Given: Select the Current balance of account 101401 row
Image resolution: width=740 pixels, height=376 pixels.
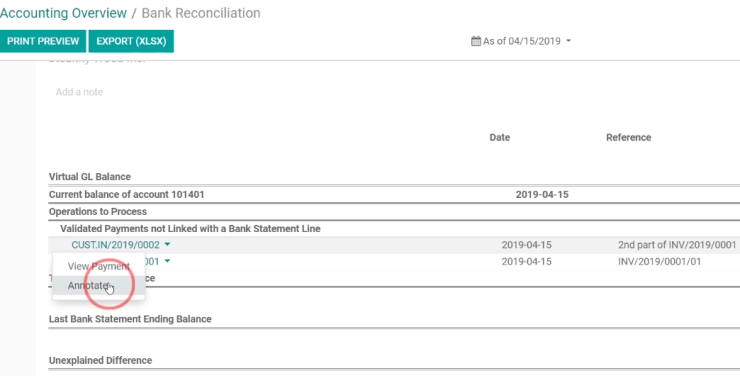Looking at the screenshot, I should pyautogui.click(x=394, y=194).
